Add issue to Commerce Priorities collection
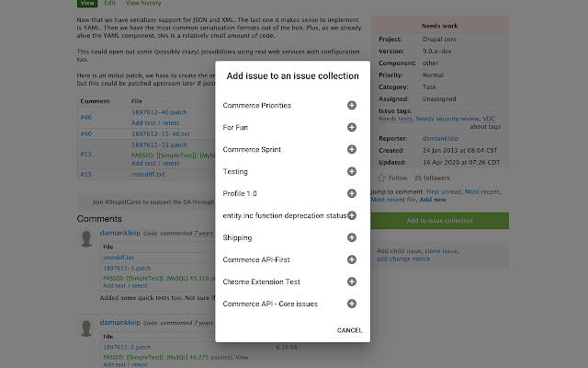588x368 pixels. click(x=351, y=105)
